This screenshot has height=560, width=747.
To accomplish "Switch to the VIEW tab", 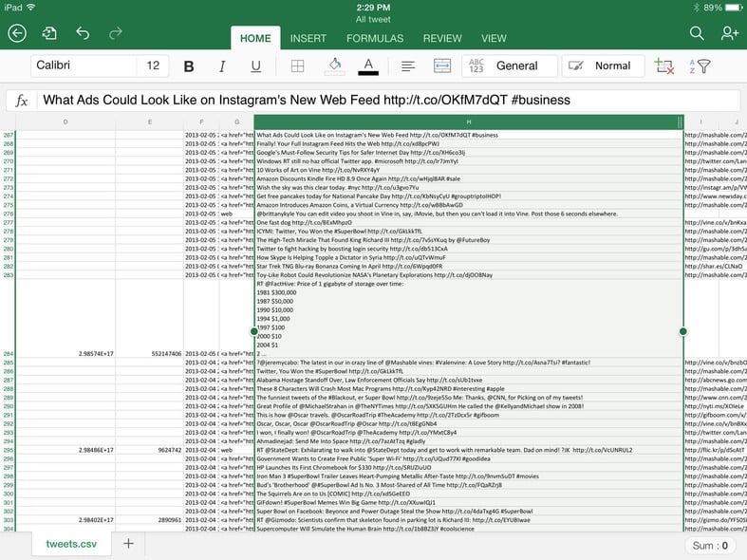I will [494, 39].
